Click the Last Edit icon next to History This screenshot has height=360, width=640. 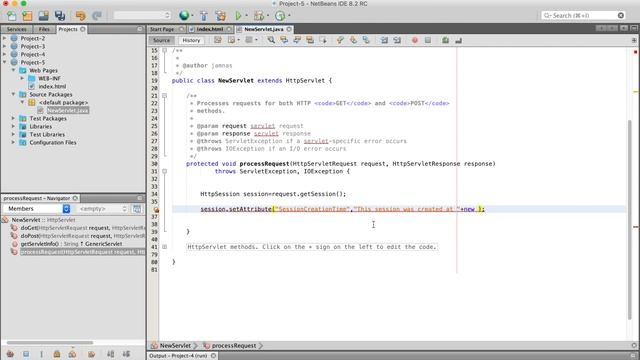pyautogui.click(x=218, y=40)
